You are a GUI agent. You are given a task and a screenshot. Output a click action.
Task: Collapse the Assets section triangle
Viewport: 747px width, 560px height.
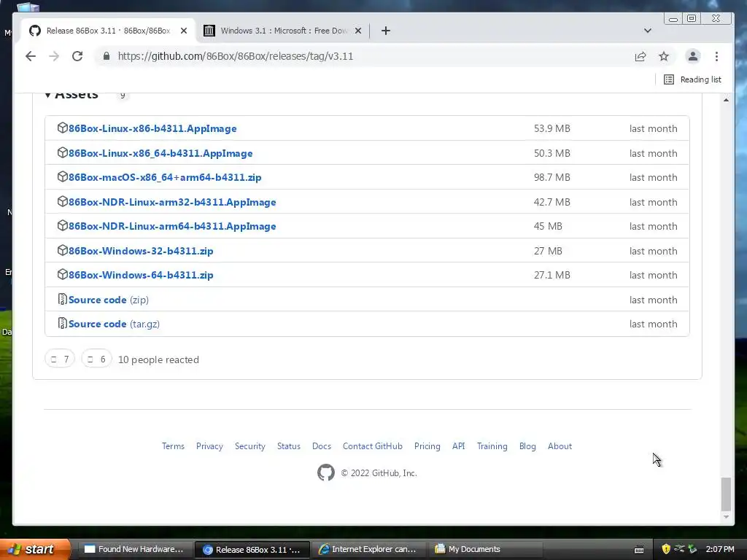tap(47, 95)
